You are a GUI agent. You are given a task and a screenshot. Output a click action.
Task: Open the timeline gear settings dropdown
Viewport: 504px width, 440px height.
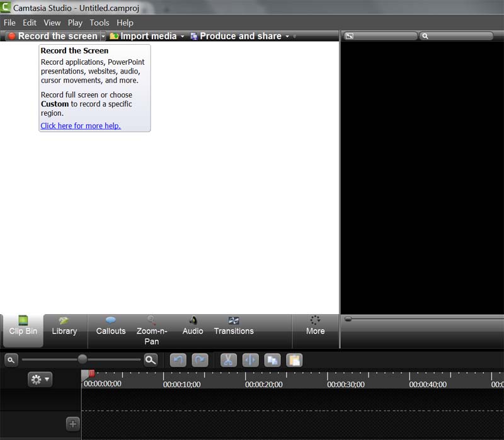click(x=40, y=380)
